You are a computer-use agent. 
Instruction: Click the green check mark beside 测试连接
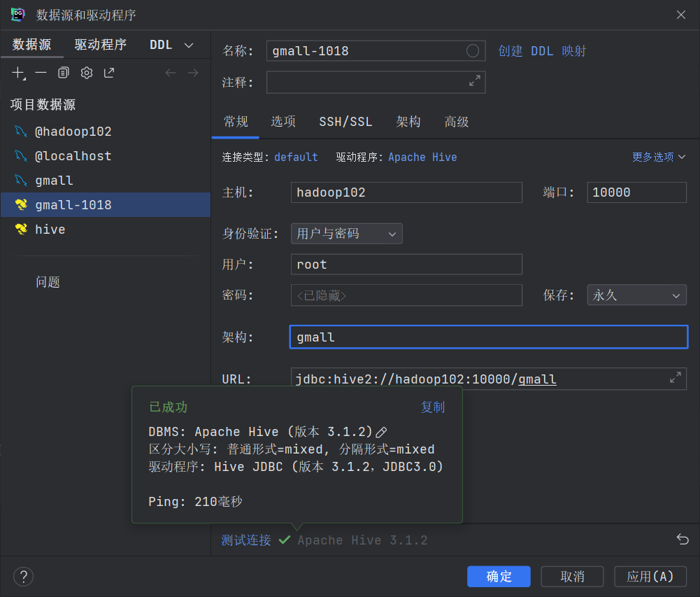285,540
